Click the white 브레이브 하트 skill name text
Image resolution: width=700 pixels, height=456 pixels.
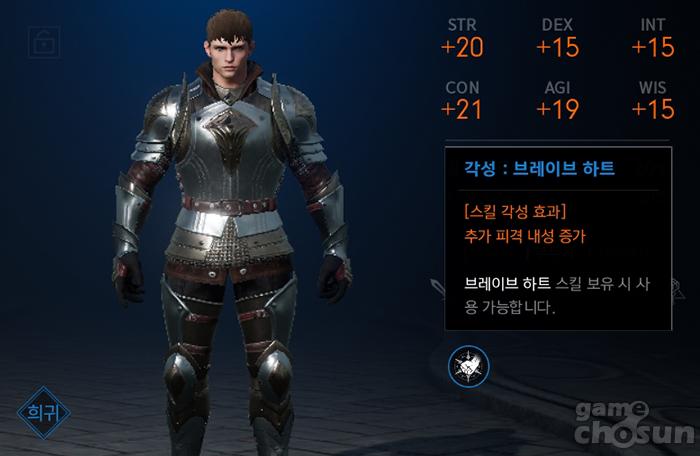point(507,283)
